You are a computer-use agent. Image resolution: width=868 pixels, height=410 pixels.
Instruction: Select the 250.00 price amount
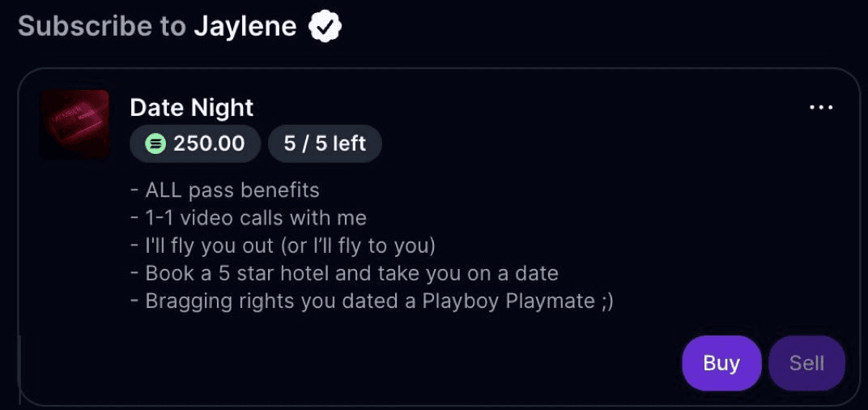[x=209, y=144]
